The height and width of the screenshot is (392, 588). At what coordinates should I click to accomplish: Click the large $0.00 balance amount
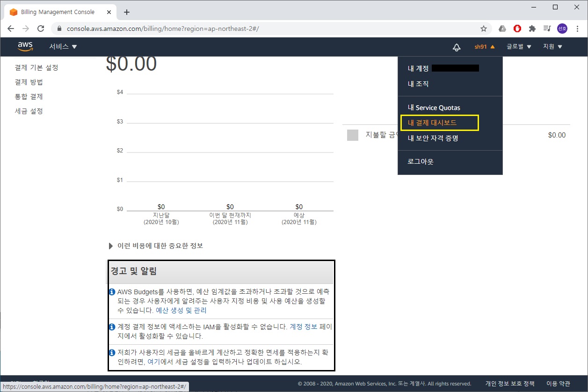(131, 64)
